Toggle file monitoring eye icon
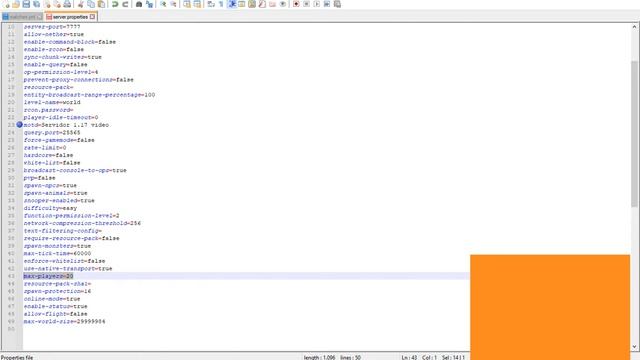 282,4
